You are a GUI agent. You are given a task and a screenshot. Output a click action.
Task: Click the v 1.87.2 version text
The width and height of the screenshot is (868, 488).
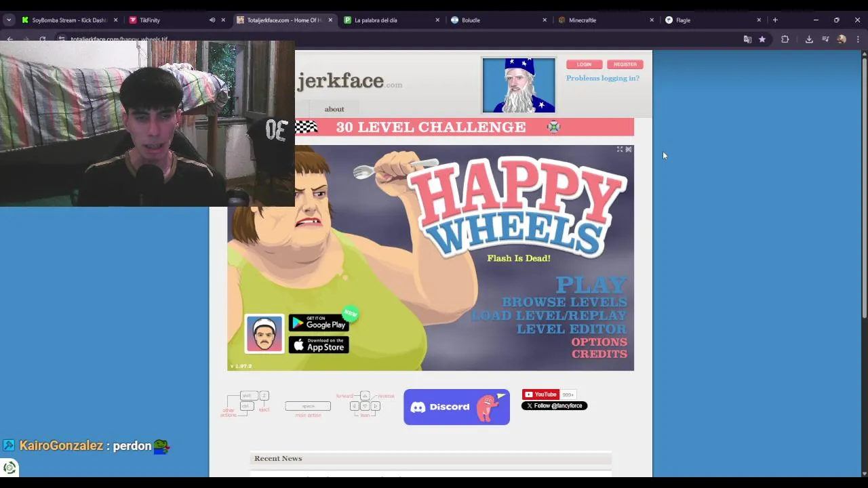[x=241, y=366]
